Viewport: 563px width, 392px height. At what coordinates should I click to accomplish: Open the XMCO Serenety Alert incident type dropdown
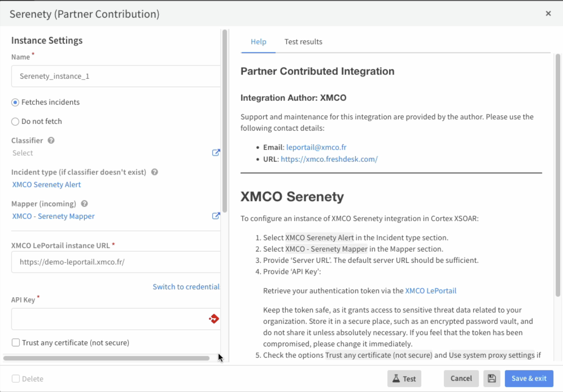[x=47, y=184]
